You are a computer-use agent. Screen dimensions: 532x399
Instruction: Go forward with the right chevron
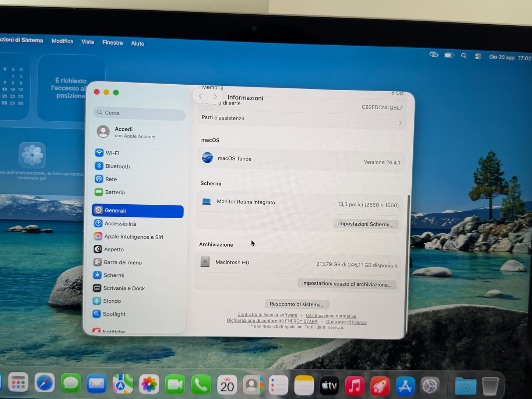point(215,96)
